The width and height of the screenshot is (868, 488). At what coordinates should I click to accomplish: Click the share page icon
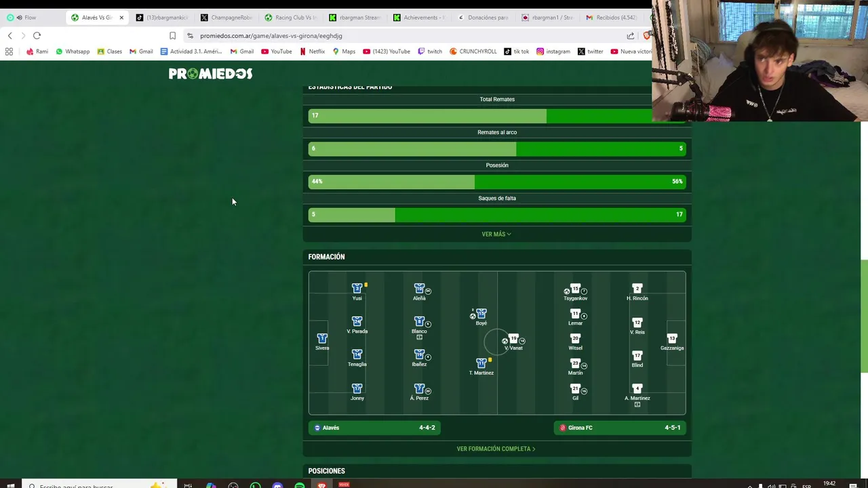[631, 35]
